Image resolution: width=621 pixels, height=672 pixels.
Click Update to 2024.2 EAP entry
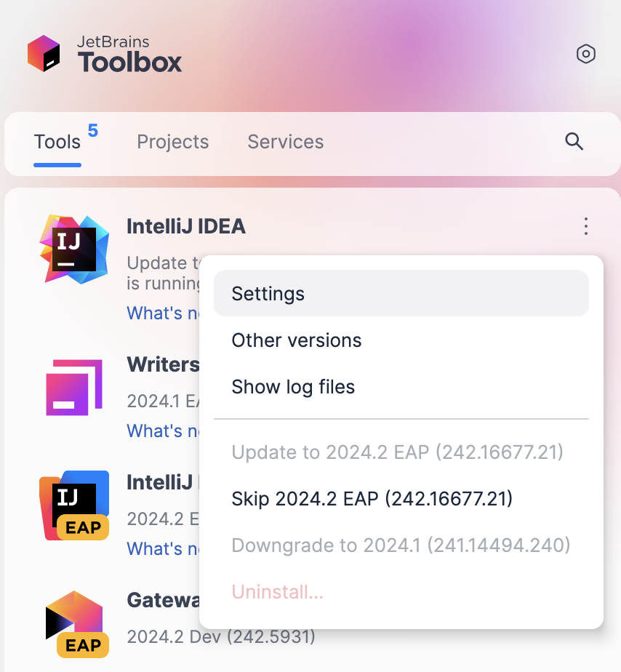397,452
